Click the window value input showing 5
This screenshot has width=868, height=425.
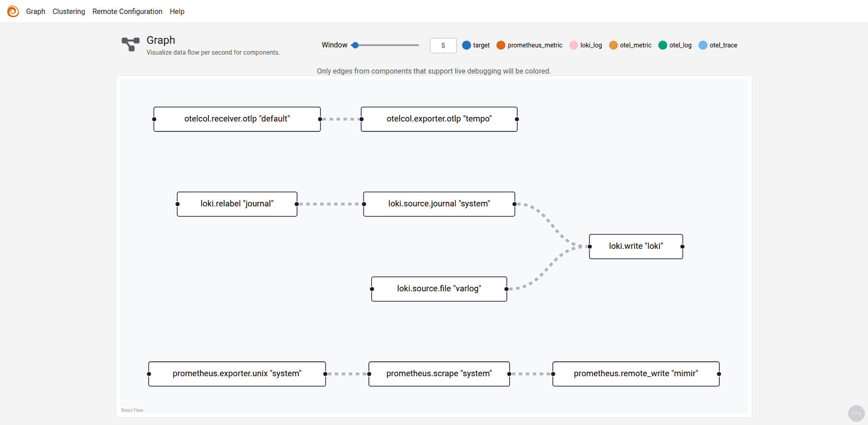pyautogui.click(x=443, y=45)
